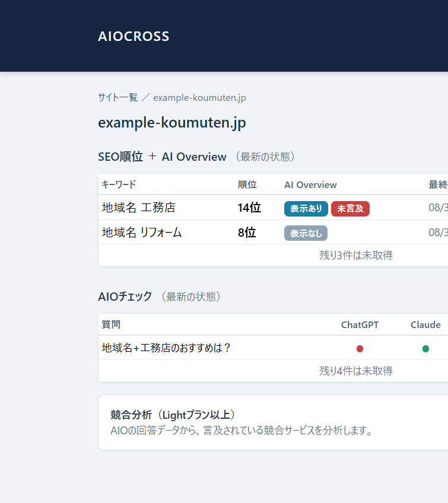Open the サイト一覧 breadcrumb link
Image resolution: width=448 pixels, height=503 pixels.
tap(117, 97)
